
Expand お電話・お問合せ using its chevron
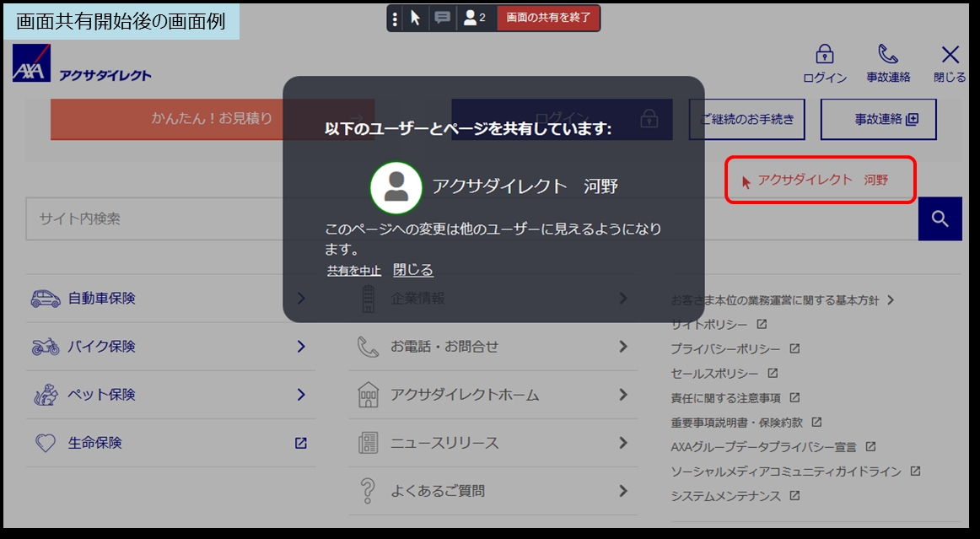coord(623,346)
